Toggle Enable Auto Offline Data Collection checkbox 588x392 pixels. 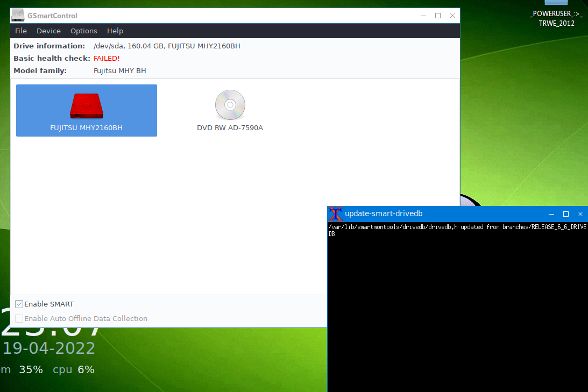click(19, 318)
